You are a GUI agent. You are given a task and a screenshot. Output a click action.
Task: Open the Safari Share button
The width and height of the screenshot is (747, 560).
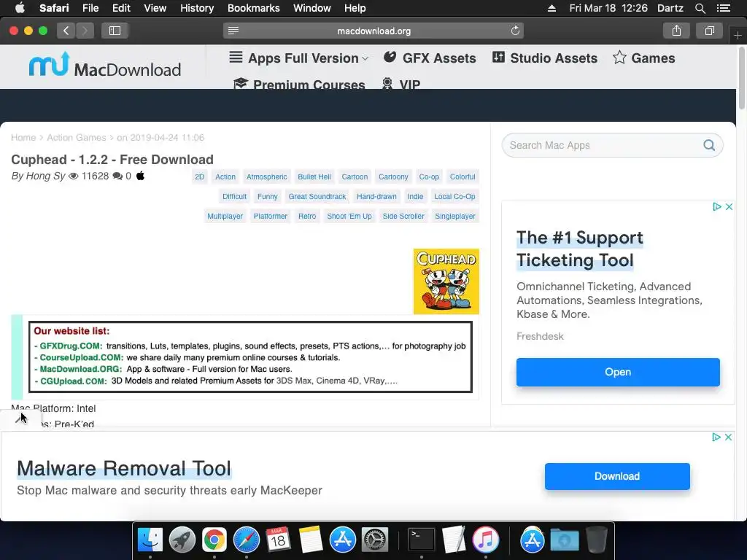pyautogui.click(x=676, y=31)
